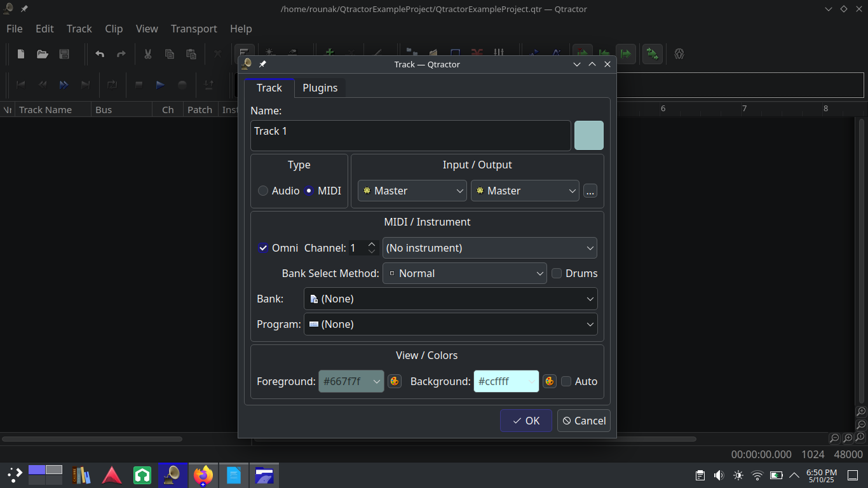
Task: Open the File menu
Action: click(x=14, y=29)
